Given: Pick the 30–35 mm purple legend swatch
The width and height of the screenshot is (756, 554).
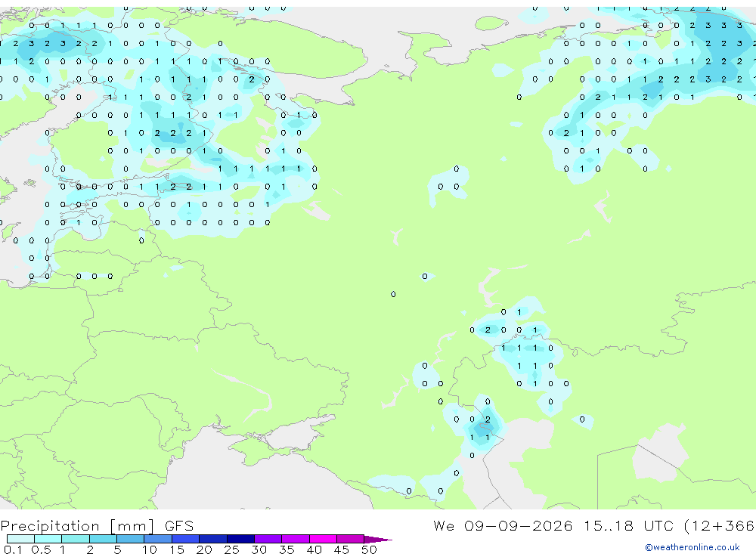Looking at the screenshot, I should (268, 539).
